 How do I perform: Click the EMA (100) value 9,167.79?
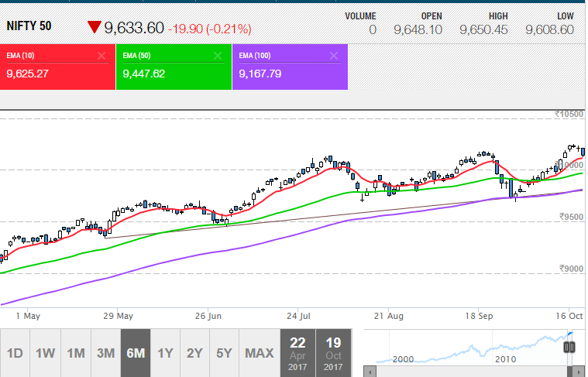click(260, 74)
